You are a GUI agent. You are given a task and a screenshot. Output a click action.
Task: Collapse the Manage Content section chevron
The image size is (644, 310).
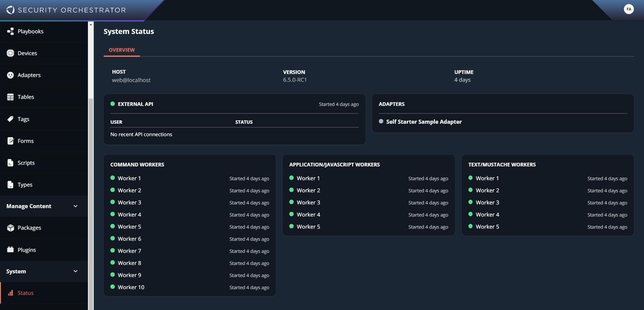pyautogui.click(x=76, y=206)
